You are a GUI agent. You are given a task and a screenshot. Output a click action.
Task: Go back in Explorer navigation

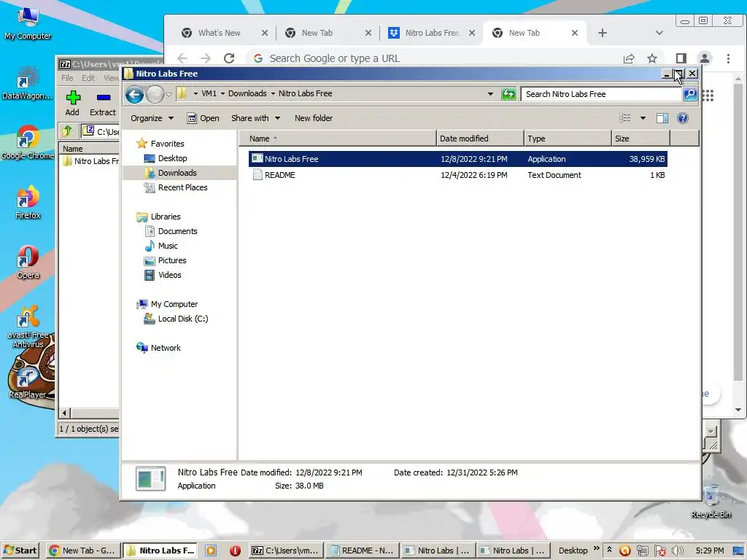click(x=134, y=94)
